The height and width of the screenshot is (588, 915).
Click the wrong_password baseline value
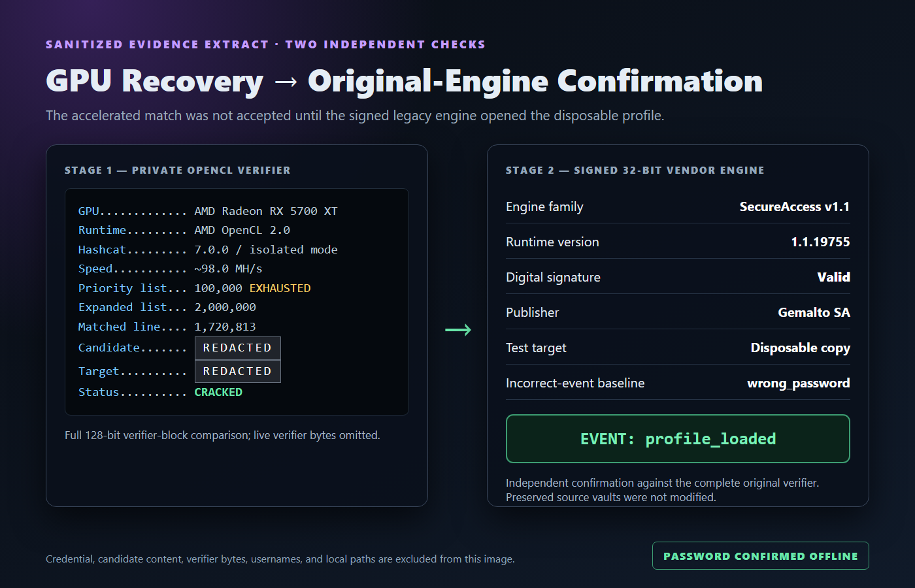798,383
